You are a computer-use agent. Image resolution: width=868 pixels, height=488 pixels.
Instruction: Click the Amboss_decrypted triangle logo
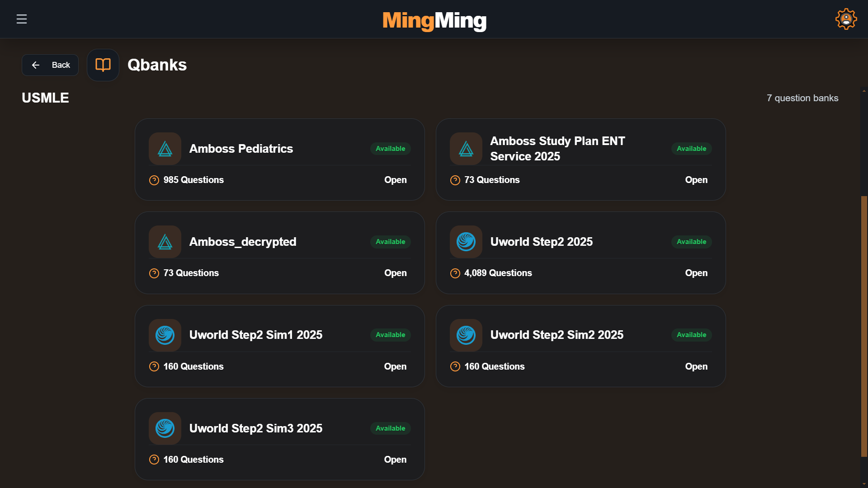(165, 242)
